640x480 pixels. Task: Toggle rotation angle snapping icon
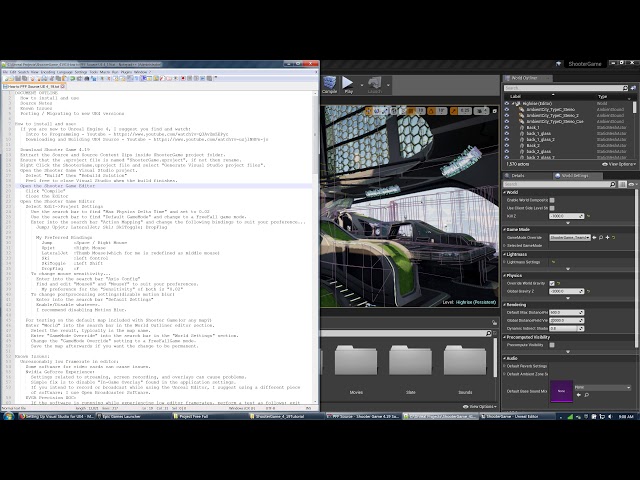click(431, 111)
